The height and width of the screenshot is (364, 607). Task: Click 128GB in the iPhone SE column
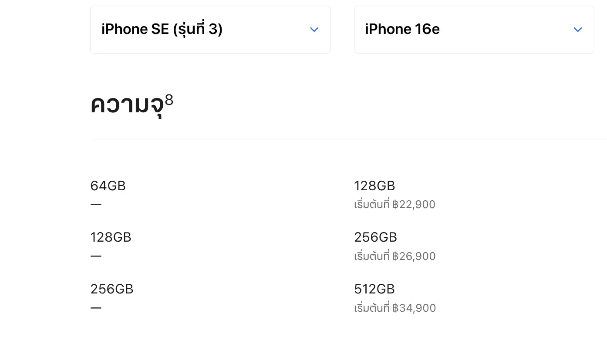click(x=111, y=237)
